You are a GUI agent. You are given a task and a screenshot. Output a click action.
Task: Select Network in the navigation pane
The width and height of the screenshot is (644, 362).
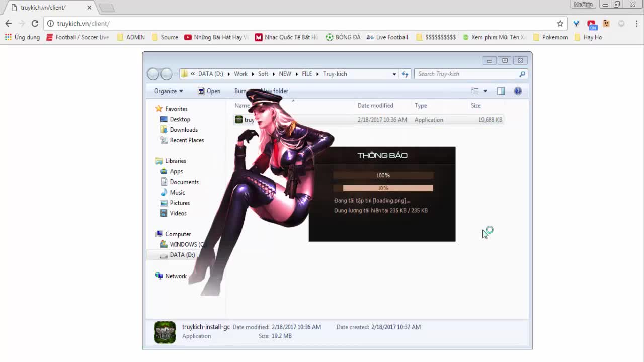pyautogui.click(x=171, y=276)
